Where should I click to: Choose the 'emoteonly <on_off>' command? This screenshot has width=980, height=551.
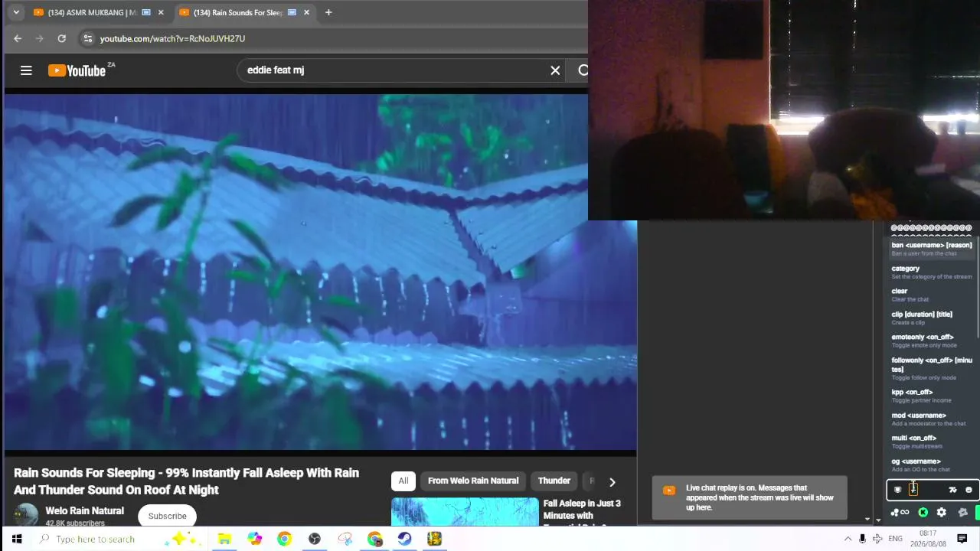click(x=932, y=341)
